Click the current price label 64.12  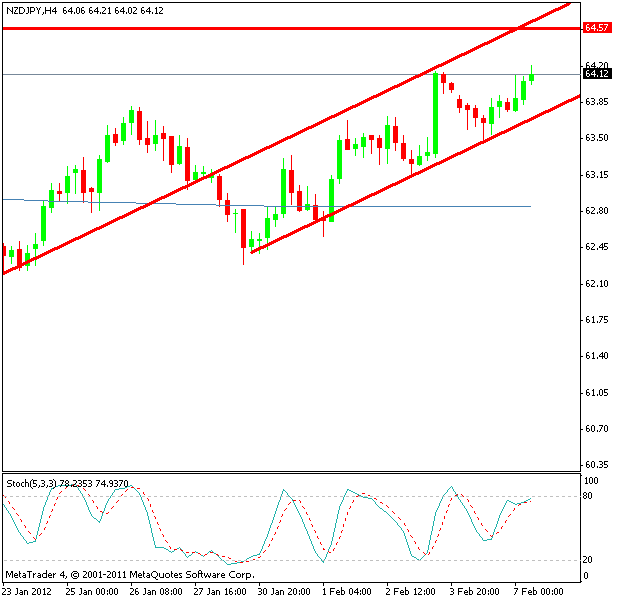coord(597,74)
